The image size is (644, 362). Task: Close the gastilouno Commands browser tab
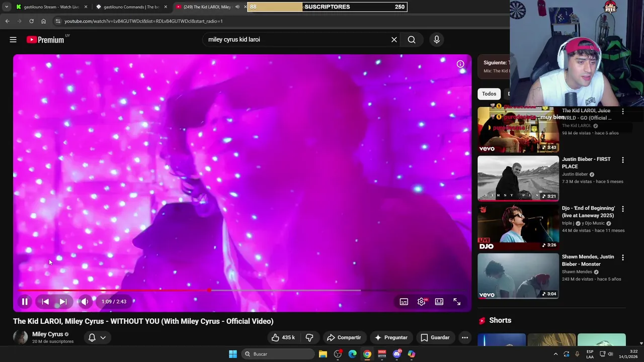click(166, 7)
